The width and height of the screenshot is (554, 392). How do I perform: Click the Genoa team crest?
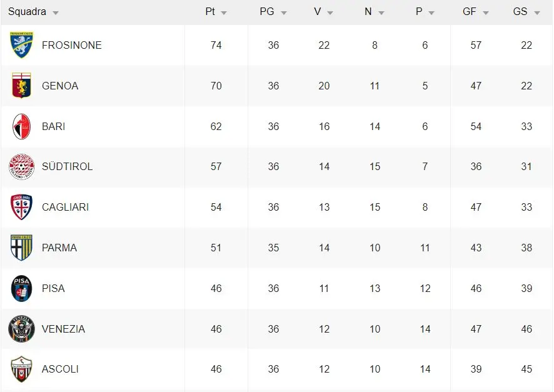pos(21,86)
